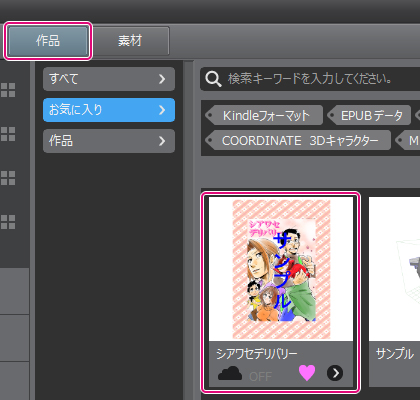This screenshot has width=420, height=400.
Task: Toggle favorite heart on シアワセデリバリー
Action: coord(307,373)
